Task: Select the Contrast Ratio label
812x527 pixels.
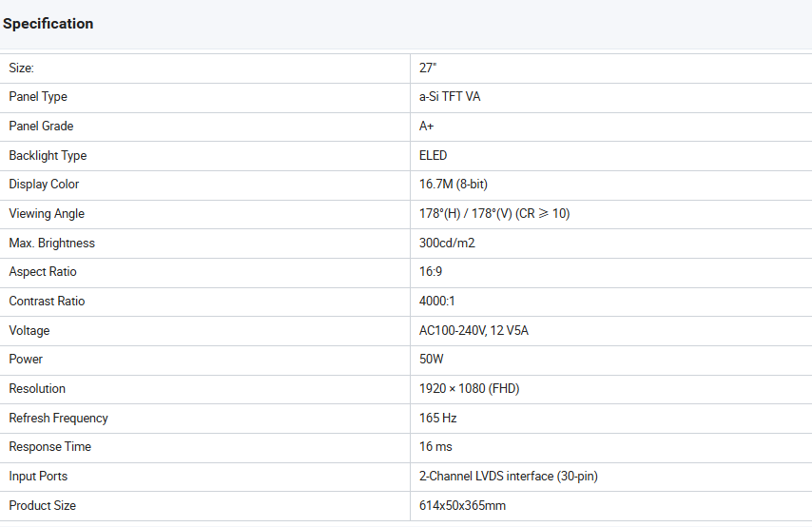Action: 47,302
